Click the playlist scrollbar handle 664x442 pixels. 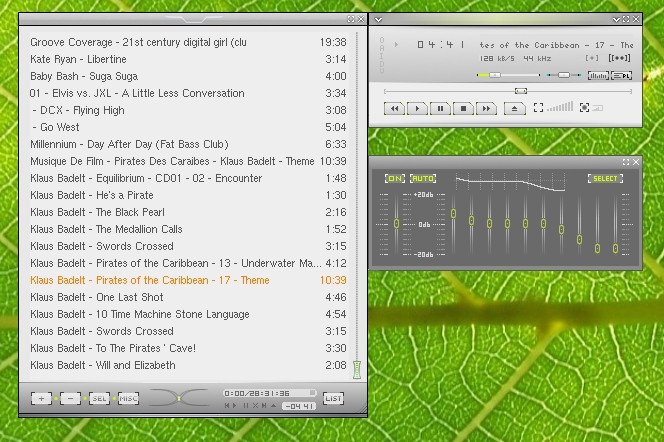pyautogui.click(x=357, y=370)
